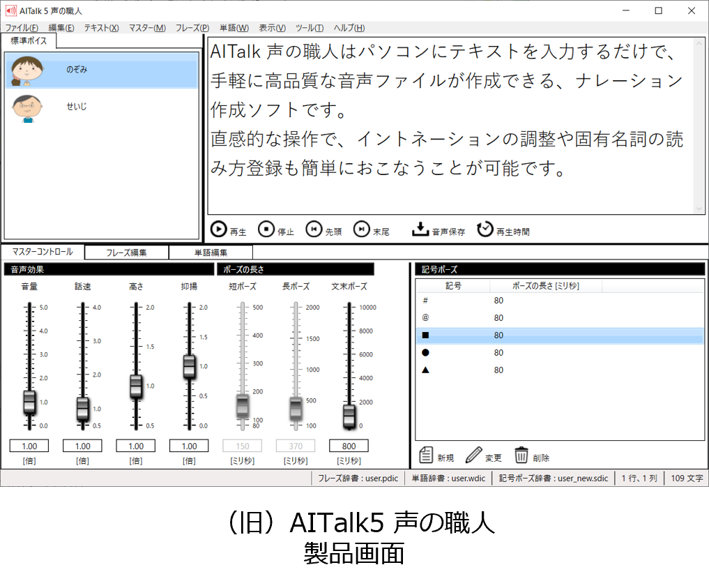Click the 話速 value field
Viewport: 709px width, 588px height.
[x=83, y=446]
